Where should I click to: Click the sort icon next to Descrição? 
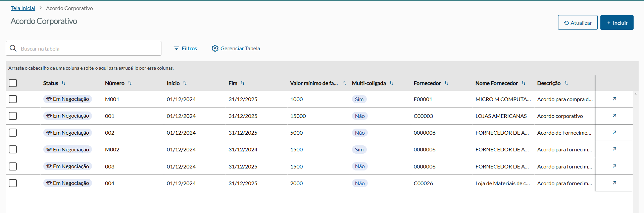pos(566,83)
